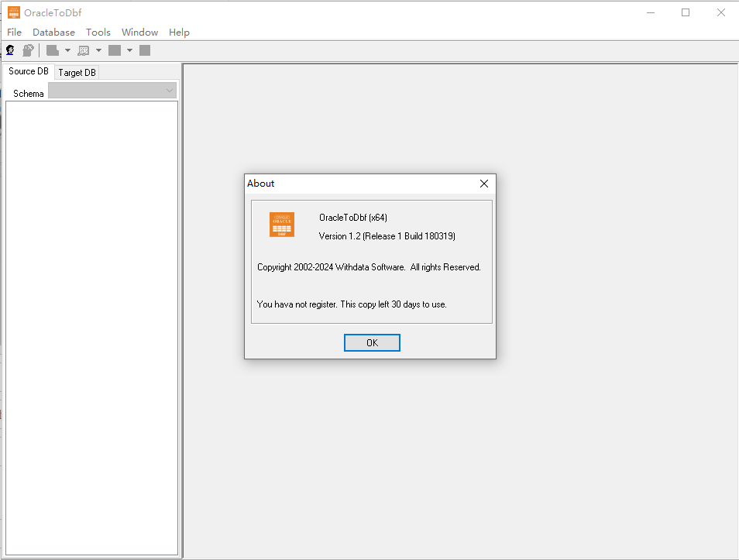Click the disconnect user icon with X

tap(29, 50)
